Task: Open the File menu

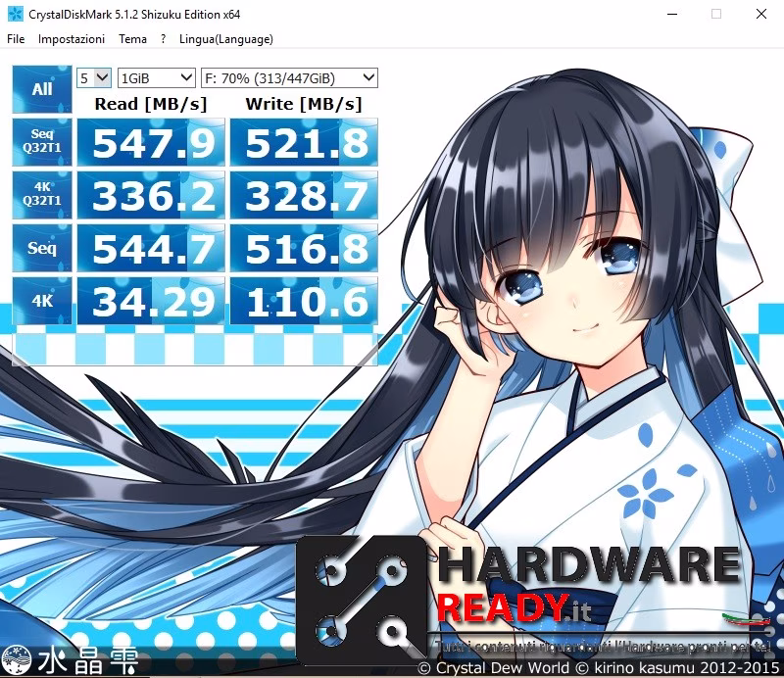Action: 16,39
